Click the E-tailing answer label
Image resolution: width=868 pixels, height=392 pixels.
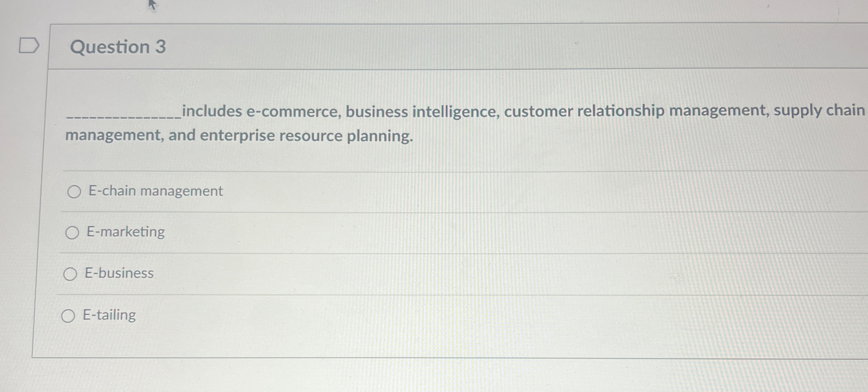108,315
